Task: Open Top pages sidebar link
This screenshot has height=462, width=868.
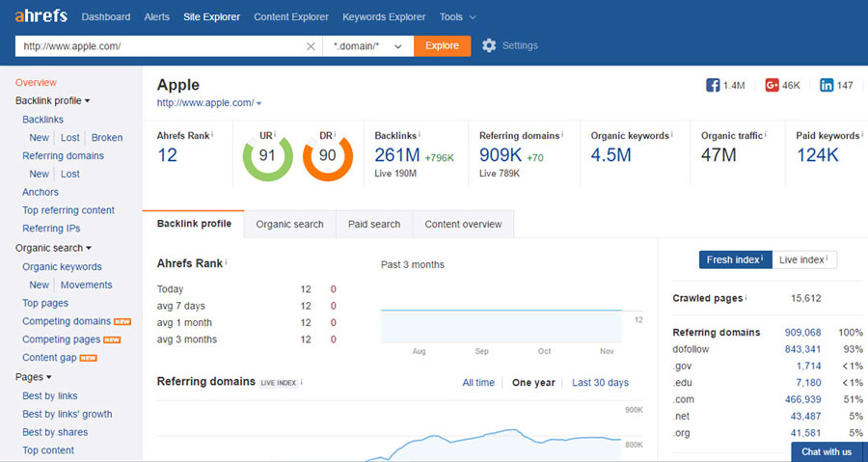Action: pos(45,303)
